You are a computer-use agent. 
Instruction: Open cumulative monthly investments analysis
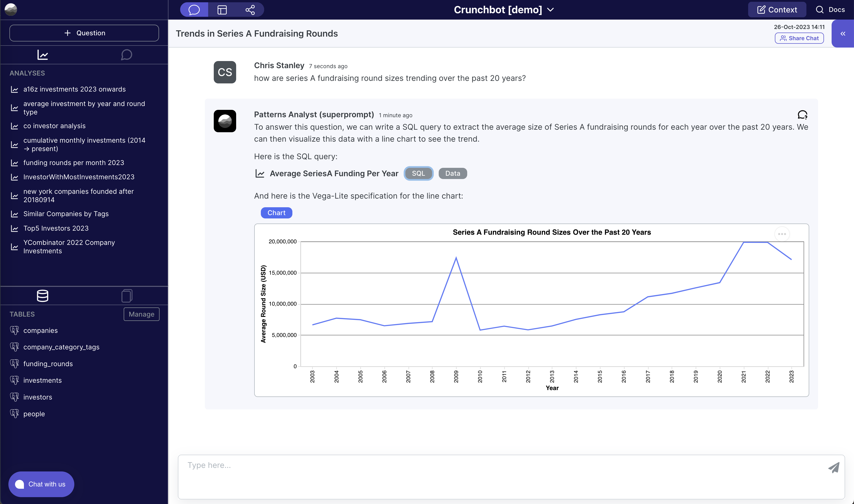click(x=84, y=144)
